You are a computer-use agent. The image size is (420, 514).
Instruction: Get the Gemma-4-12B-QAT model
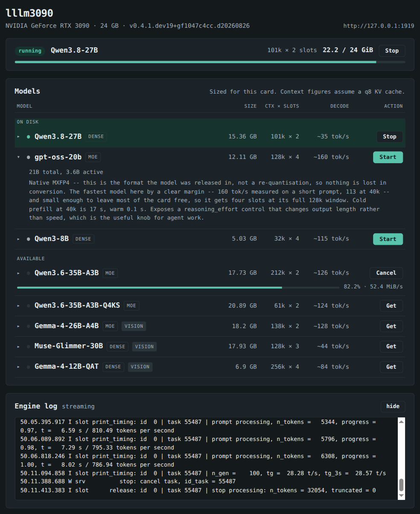(391, 367)
